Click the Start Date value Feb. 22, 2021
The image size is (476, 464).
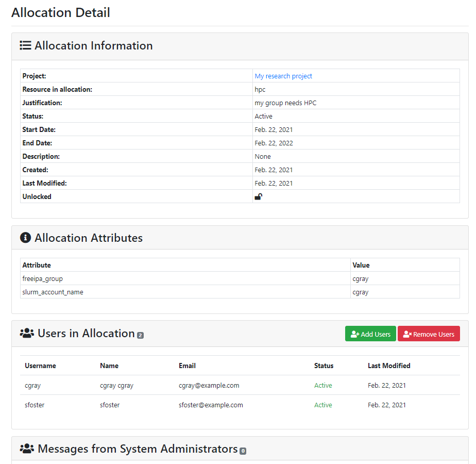(x=274, y=130)
